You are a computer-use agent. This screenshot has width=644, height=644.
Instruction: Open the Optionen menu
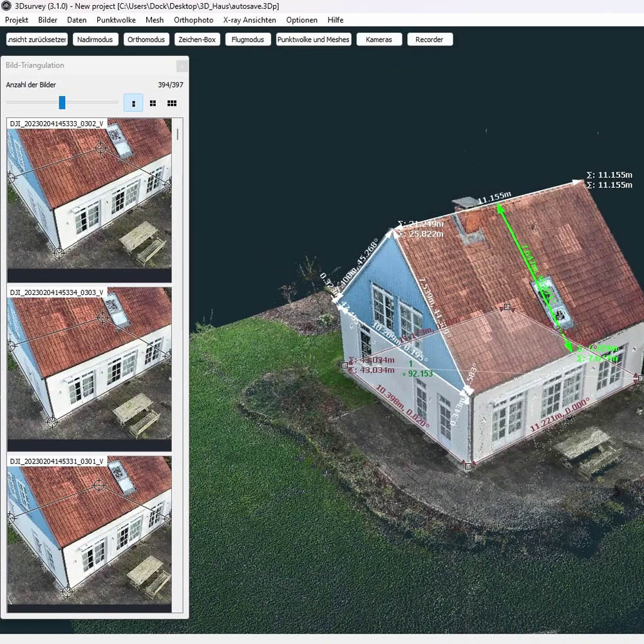click(x=301, y=20)
